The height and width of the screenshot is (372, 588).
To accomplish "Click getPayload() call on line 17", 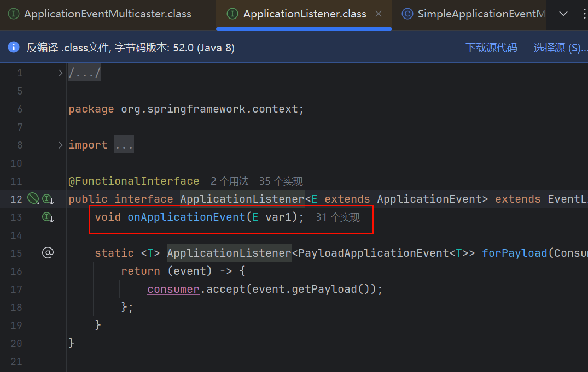I will click(x=331, y=289).
